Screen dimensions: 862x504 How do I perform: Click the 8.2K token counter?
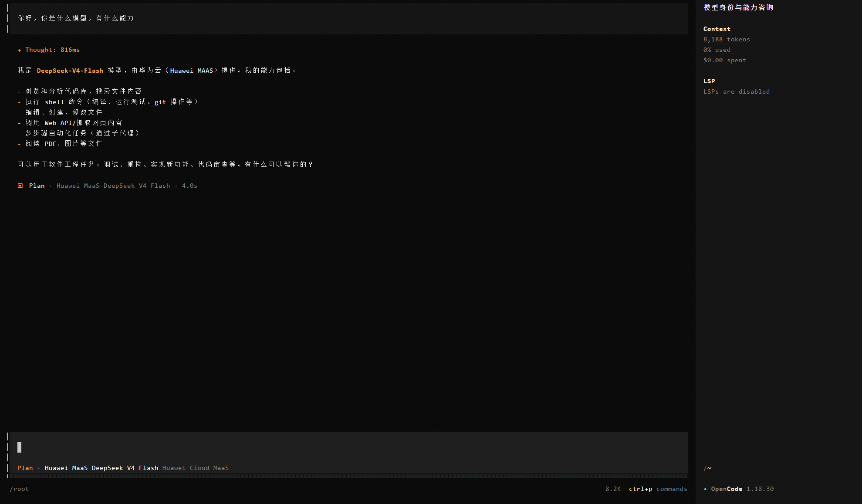pos(612,489)
